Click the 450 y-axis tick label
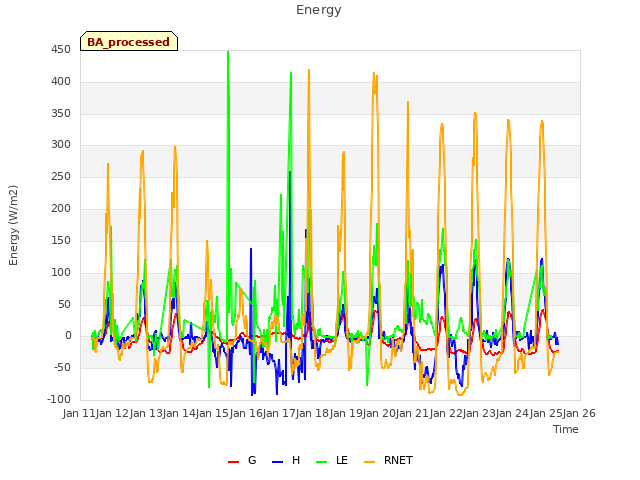 point(61,50)
